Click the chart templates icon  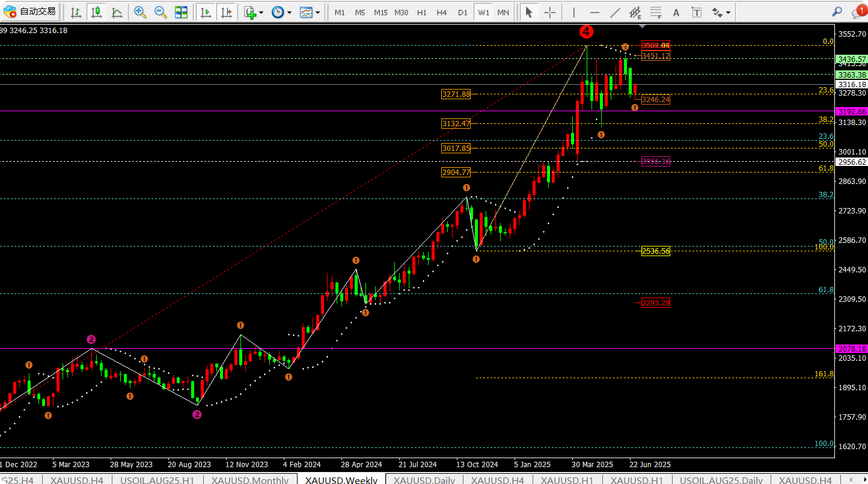tap(305, 12)
